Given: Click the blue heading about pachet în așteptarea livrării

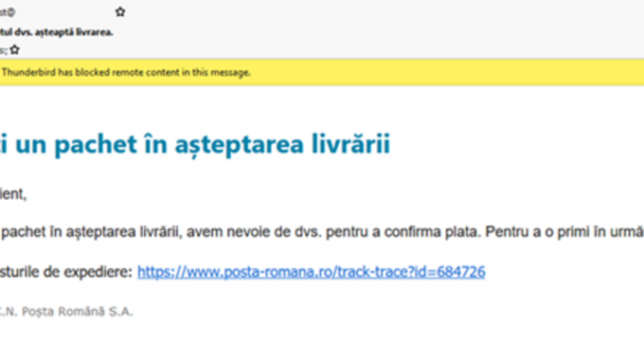Looking at the screenshot, I should (195, 145).
